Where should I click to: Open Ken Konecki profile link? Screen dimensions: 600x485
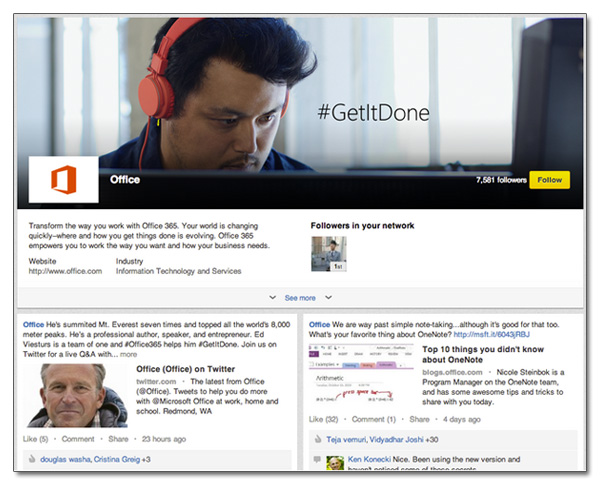tap(369, 459)
